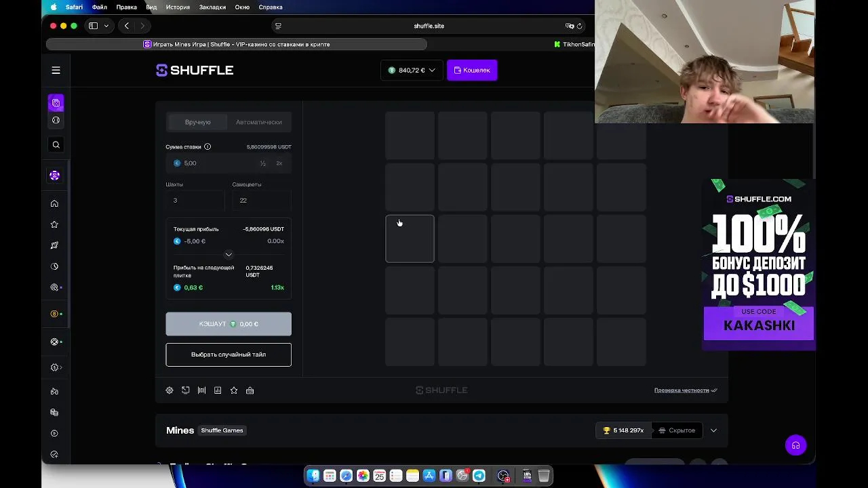Select the TikhonSafin browser tab
This screenshot has width=868, height=488.
coord(574,44)
